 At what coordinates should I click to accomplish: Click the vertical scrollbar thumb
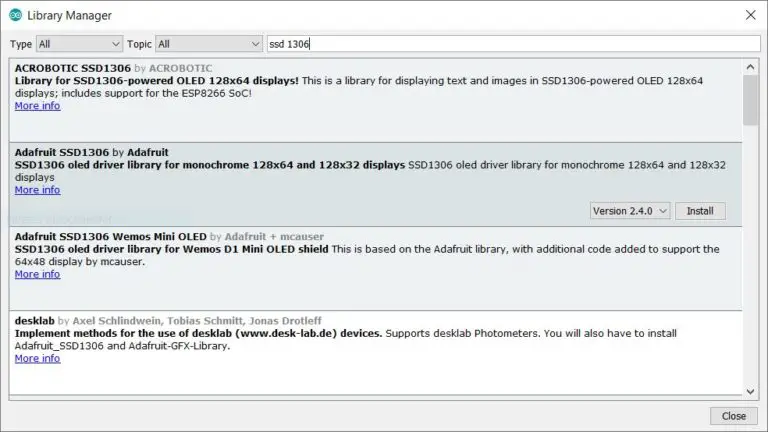tap(750, 100)
